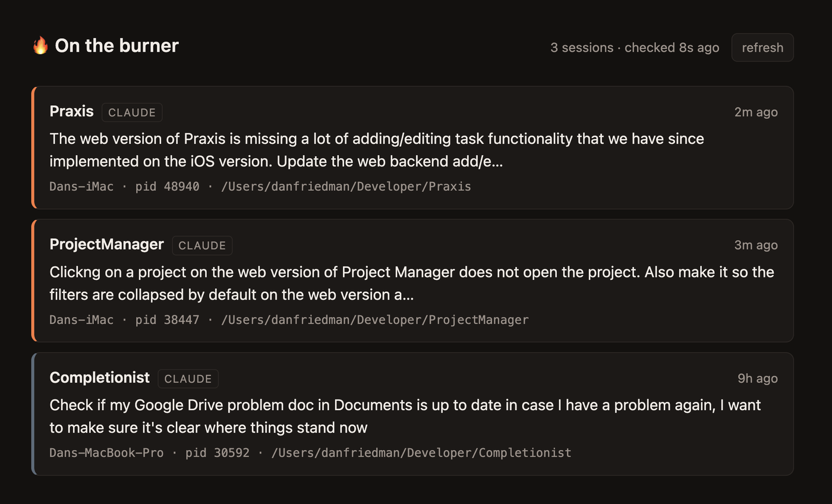Image resolution: width=832 pixels, height=504 pixels.
Task: Click the CLAUDE badge next to Praxis
Action: pos(132,112)
